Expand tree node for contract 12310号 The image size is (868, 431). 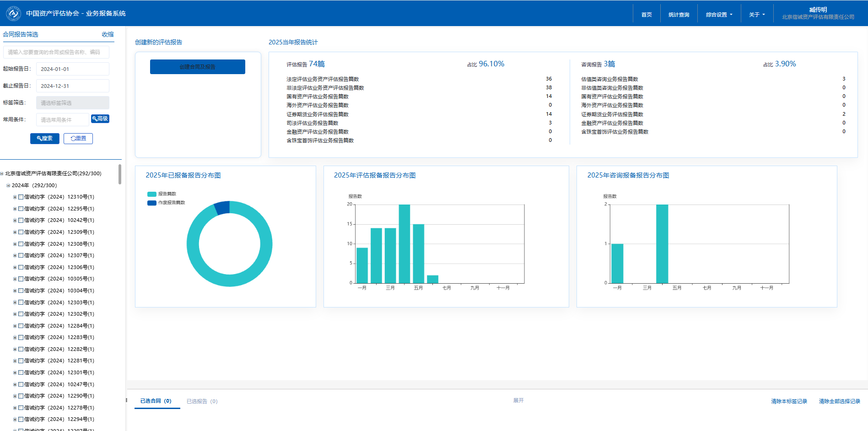click(x=15, y=197)
